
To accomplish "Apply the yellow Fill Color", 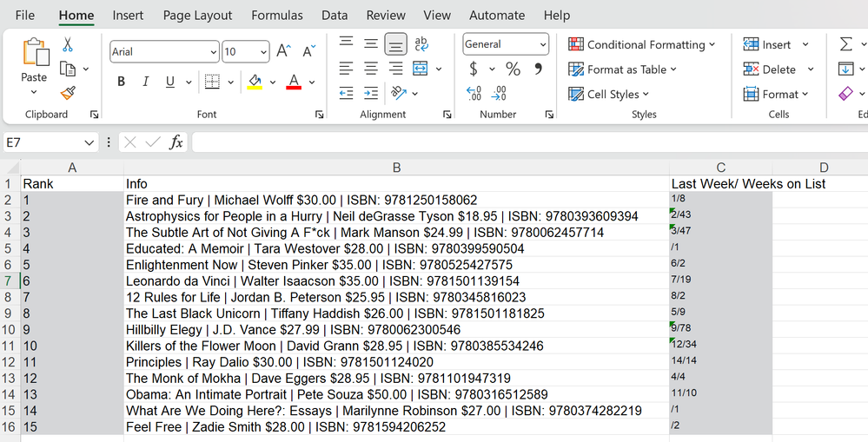I will [x=255, y=82].
